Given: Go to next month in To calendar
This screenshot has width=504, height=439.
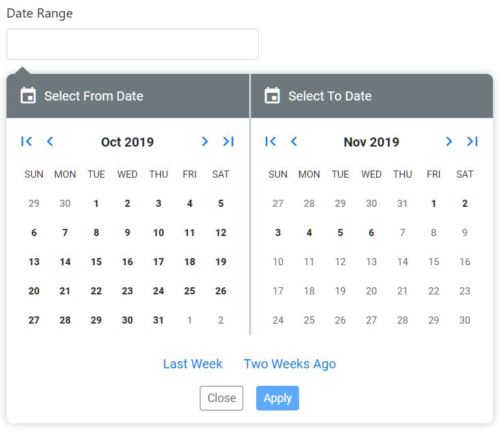Looking at the screenshot, I should click(449, 141).
